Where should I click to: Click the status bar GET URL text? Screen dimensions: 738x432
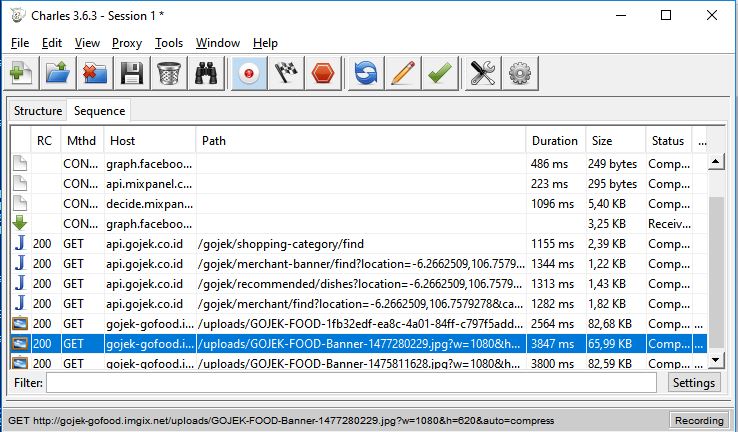coord(281,421)
